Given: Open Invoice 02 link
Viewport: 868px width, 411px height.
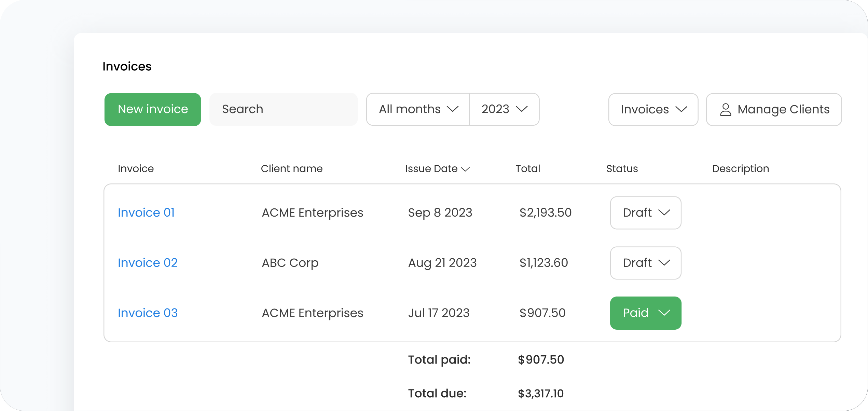Looking at the screenshot, I should coord(148,263).
